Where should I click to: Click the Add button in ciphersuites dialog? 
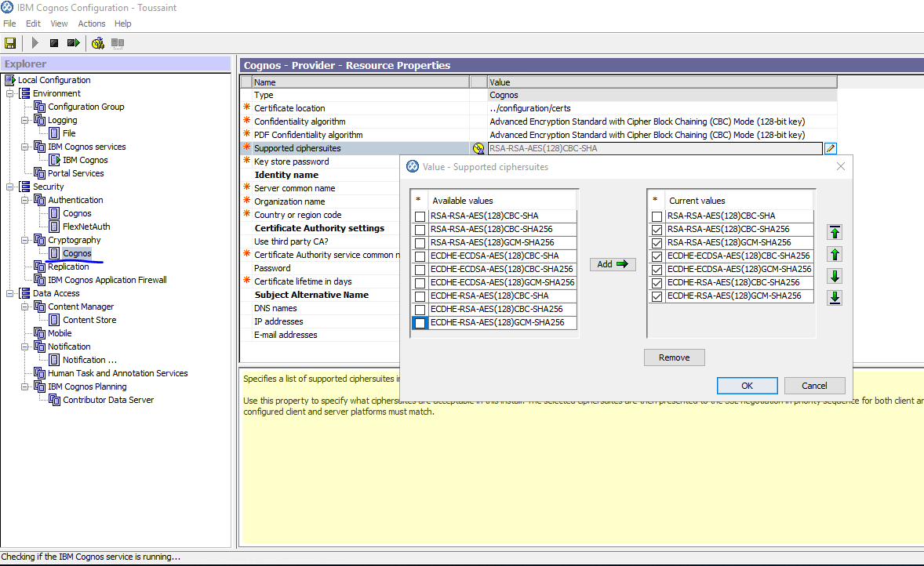pos(613,264)
